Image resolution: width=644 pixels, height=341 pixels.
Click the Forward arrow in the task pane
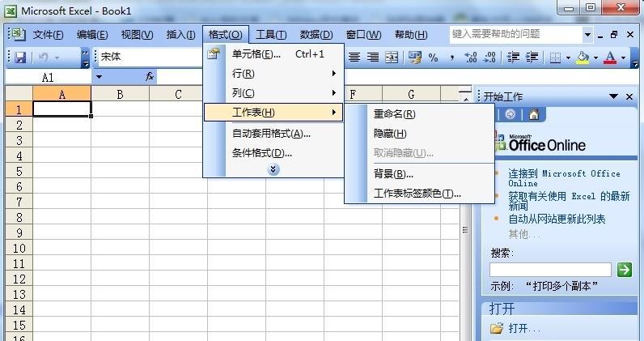(511, 114)
